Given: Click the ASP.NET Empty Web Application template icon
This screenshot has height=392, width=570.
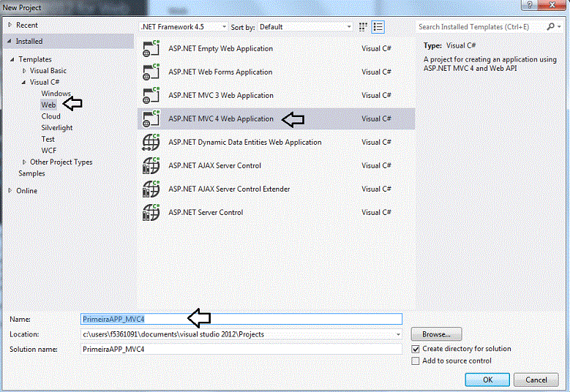Looking at the screenshot, I should tap(151, 49).
